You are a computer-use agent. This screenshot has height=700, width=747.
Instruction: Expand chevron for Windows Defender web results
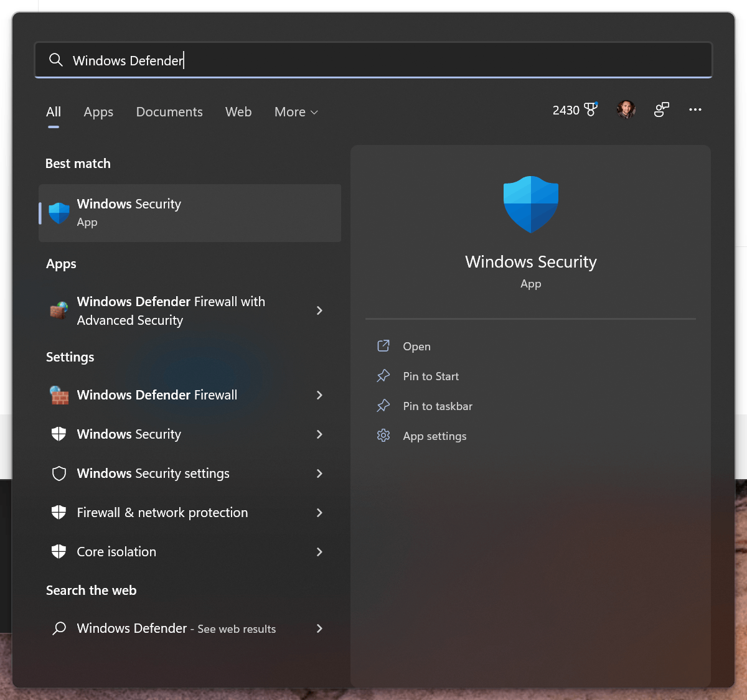tap(319, 628)
